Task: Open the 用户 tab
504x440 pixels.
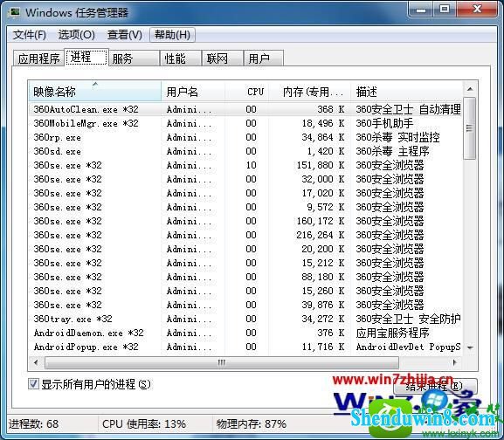Action: (264, 58)
